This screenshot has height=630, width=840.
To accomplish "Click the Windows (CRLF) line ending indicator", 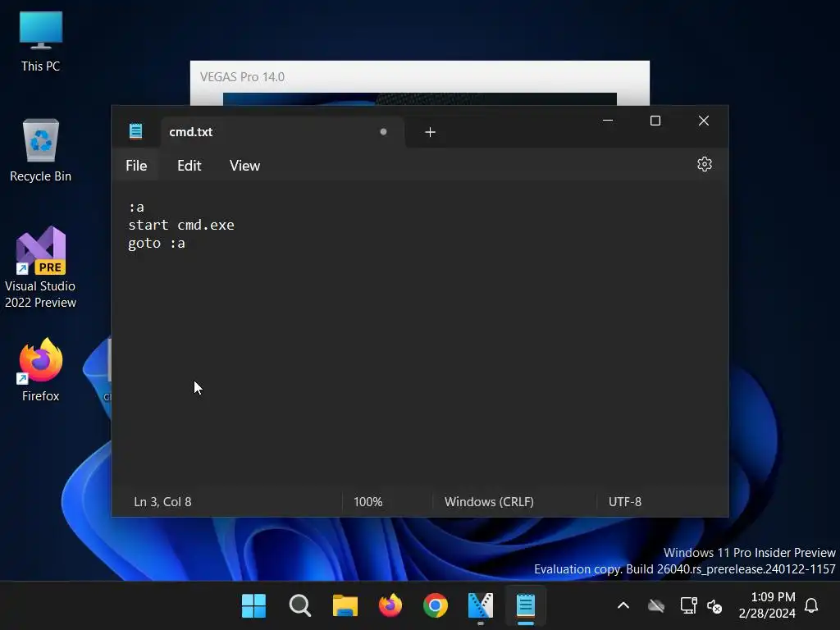I will [x=489, y=502].
